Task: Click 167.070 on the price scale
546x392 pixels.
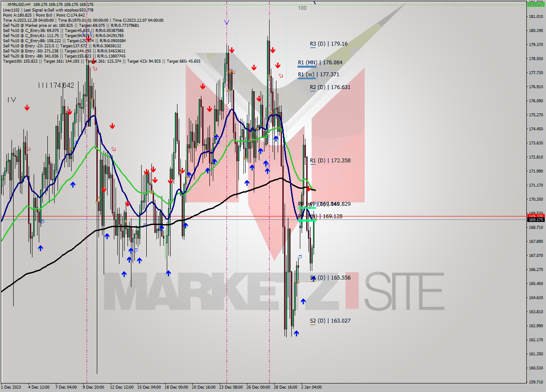Action: click(x=535, y=255)
